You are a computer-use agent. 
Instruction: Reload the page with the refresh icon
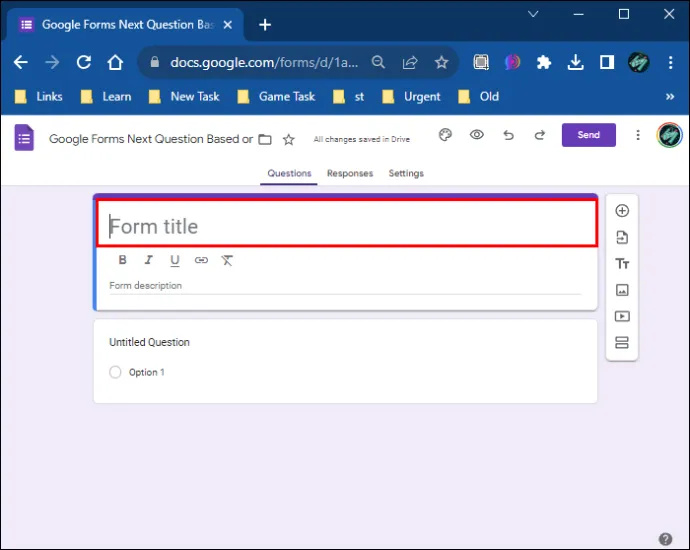(x=84, y=62)
